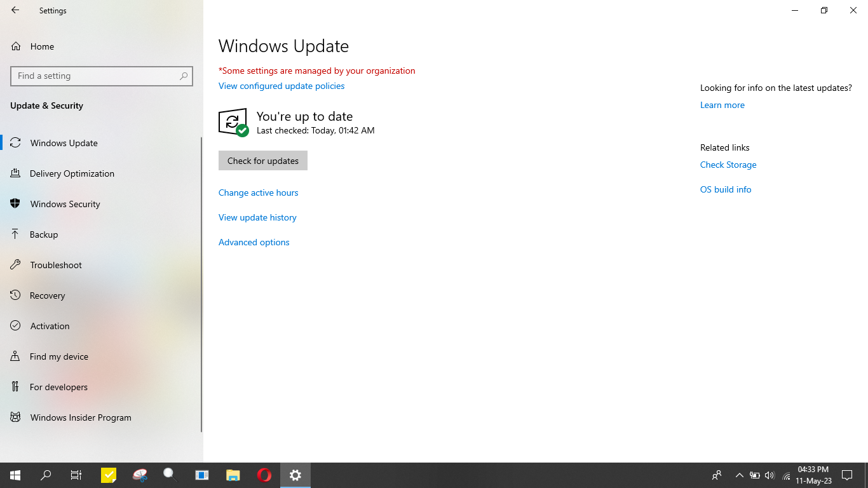Go back using the Settings back arrow
868x488 pixels.
coord(15,10)
